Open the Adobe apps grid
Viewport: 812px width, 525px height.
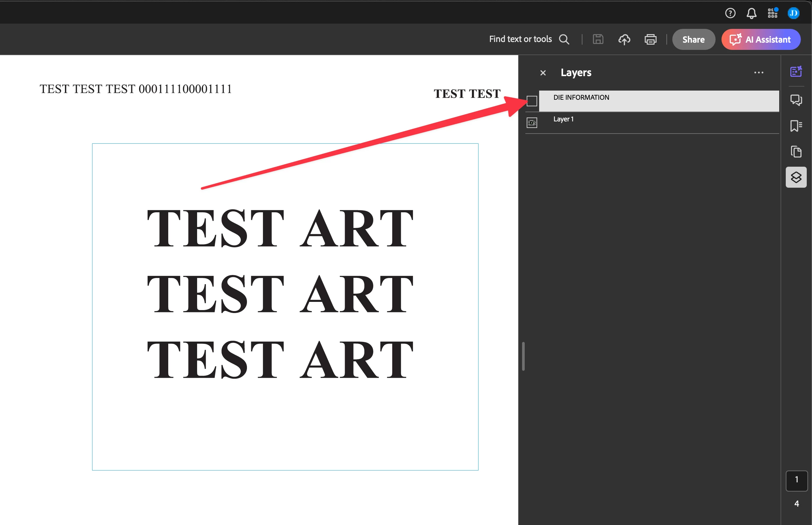(772, 13)
